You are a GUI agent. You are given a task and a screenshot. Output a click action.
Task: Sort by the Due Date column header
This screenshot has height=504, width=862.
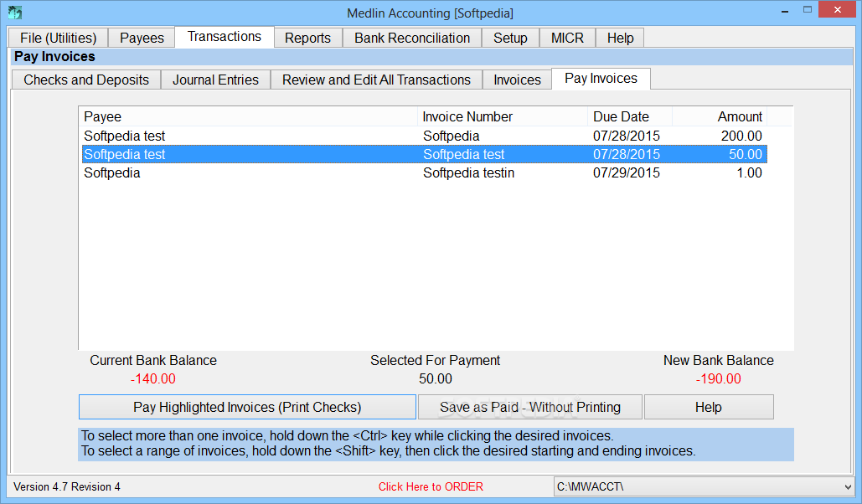point(630,116)
